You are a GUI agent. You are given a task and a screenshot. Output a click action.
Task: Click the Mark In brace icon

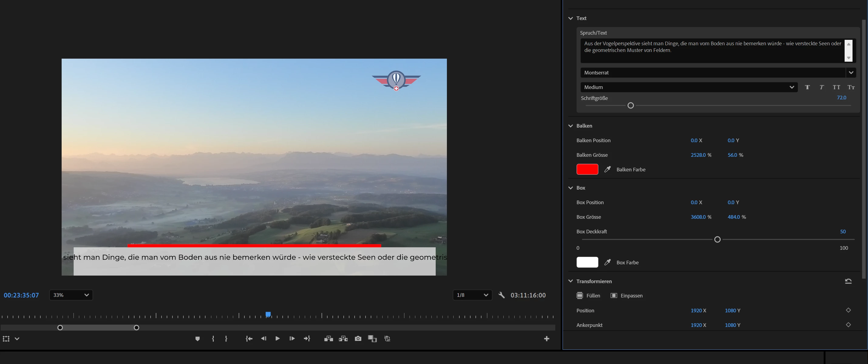213,339
